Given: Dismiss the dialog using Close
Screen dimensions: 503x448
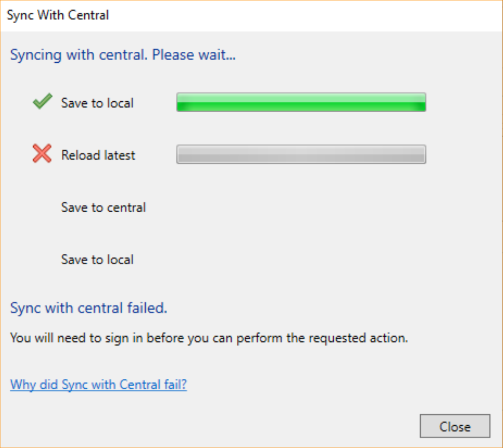Looking at the screenshot, I should (455, 426).
